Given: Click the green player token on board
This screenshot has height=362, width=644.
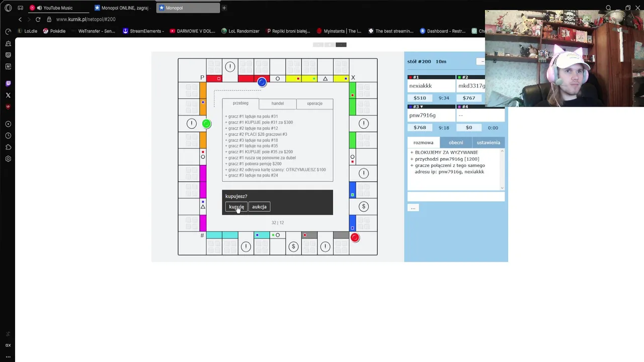Looking at the screenshot, I should 206,124.
